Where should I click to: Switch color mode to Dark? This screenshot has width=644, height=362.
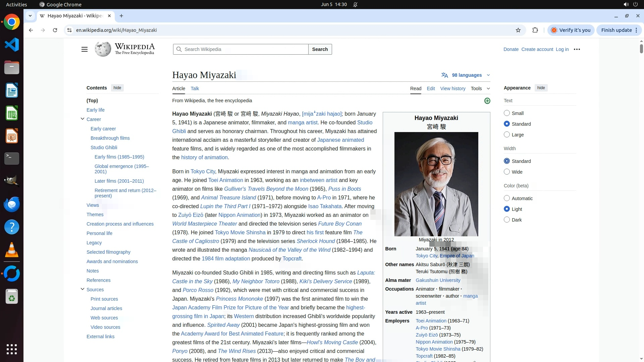tap(507, 220)
